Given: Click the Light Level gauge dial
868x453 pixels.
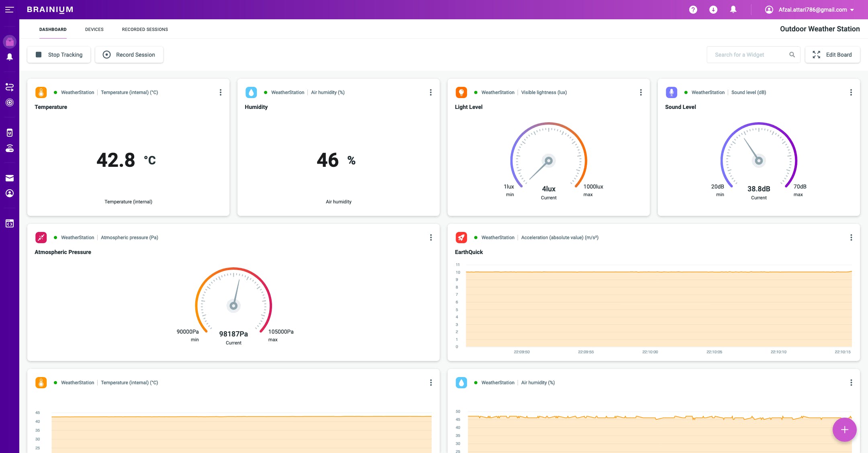Looking at the screenshot, I should 549,156.
